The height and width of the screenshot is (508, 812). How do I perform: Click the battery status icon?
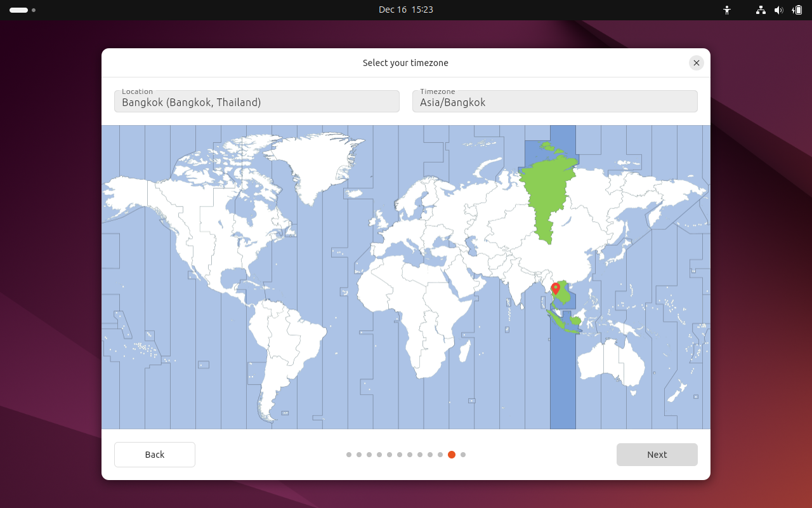tap(798, 10)
